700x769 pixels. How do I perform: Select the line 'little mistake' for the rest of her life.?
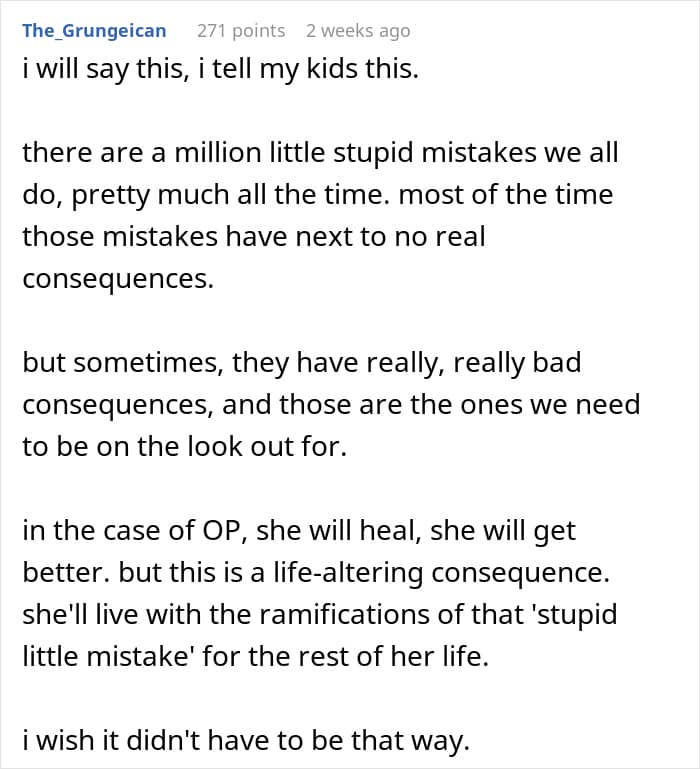coord(256,656)
